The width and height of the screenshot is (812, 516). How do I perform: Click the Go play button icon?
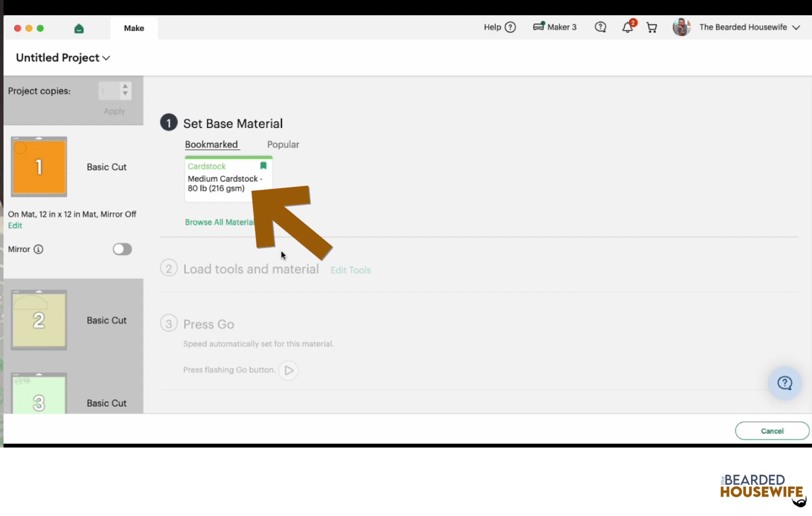click(288, 370)
